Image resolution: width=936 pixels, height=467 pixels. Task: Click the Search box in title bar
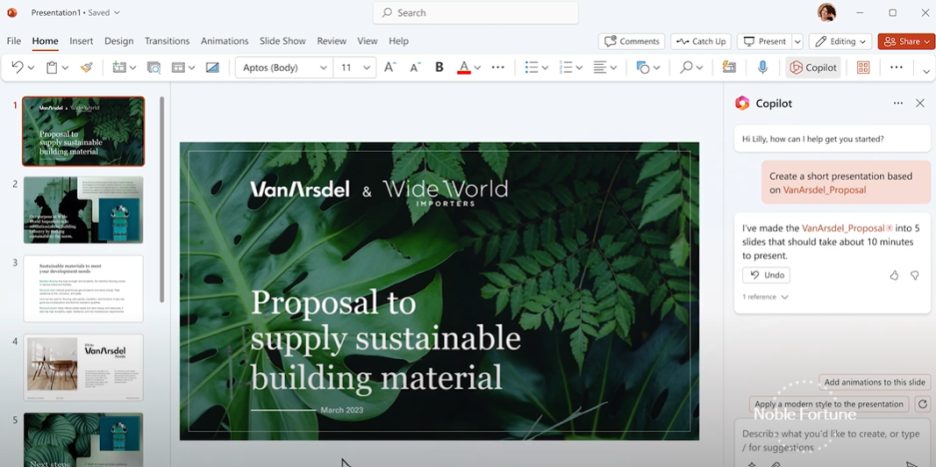tap(476, 13)
